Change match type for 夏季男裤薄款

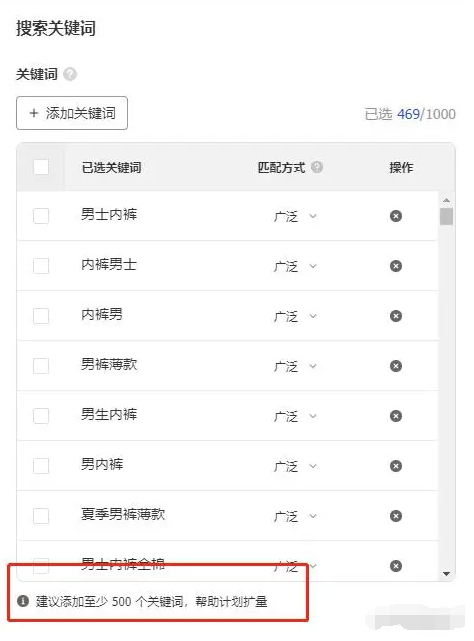pos(295,516)
